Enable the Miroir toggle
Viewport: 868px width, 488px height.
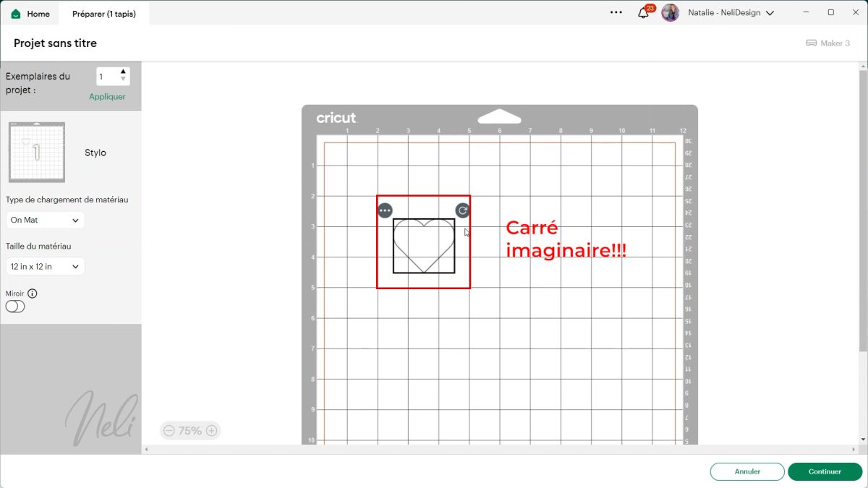[15, 307]
